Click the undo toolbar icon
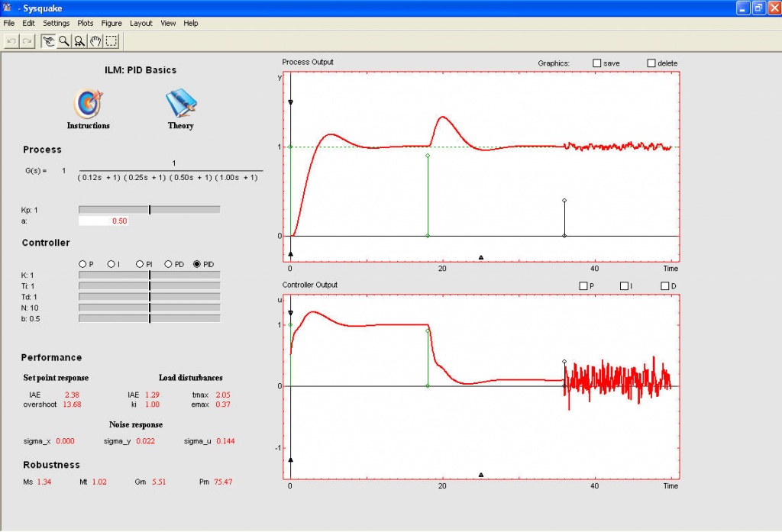The height and width of the screenshot is (532, 782). pyautogui.click(x=11, y=41)
